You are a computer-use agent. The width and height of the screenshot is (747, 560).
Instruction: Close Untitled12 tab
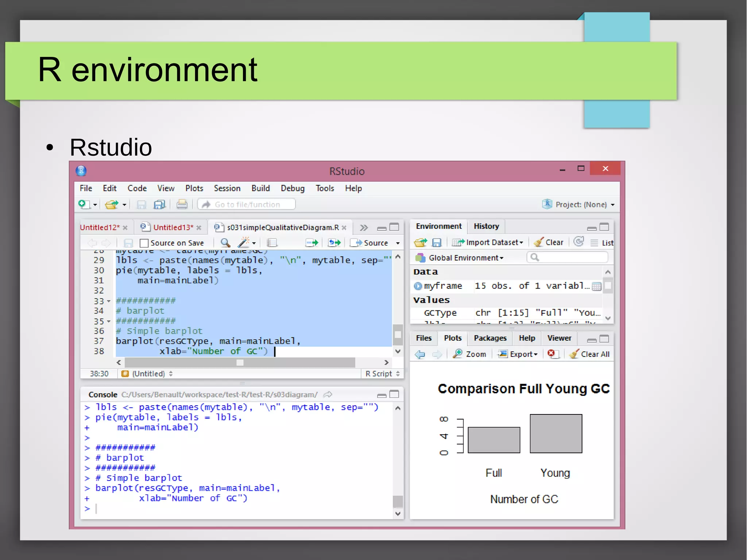(x=125, y=228)
